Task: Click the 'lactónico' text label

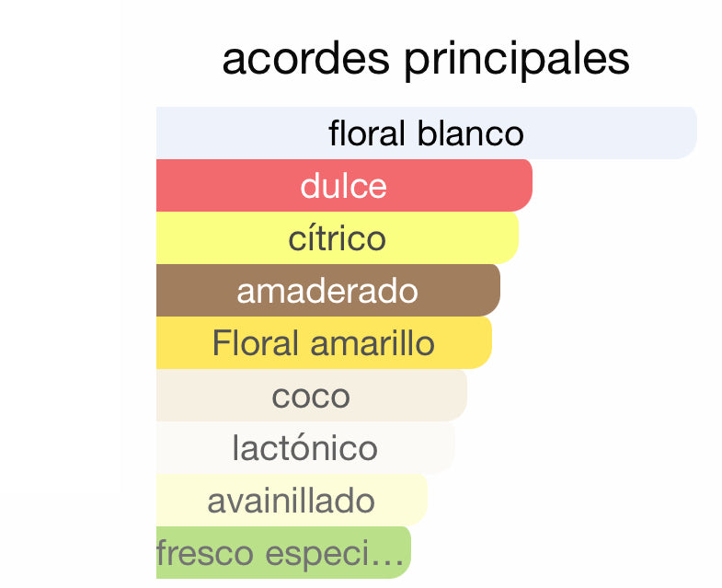Action: (x=304, y=448)
